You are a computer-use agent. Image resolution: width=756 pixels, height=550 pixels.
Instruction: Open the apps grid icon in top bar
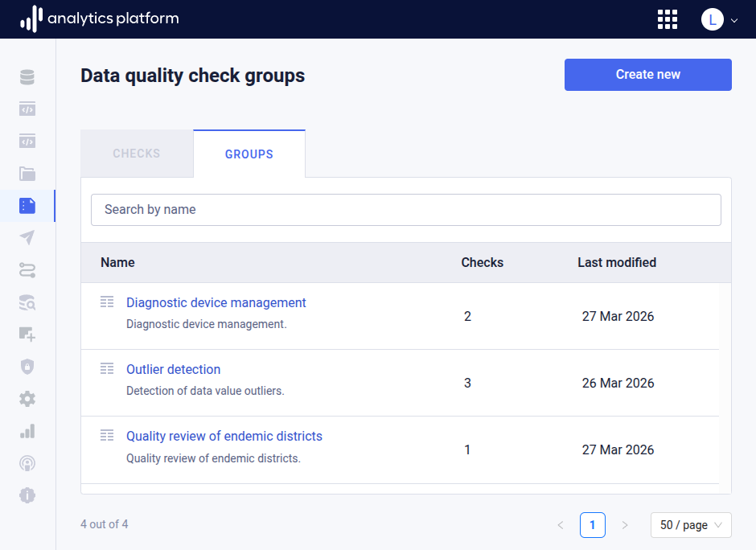pos(668,19)
